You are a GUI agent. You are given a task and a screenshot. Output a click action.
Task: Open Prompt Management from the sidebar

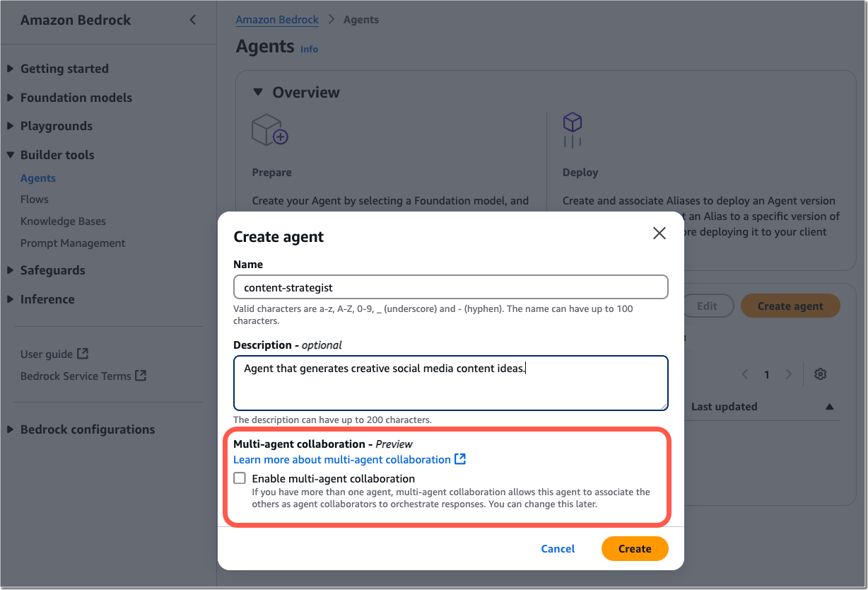(x=72, y=243)
